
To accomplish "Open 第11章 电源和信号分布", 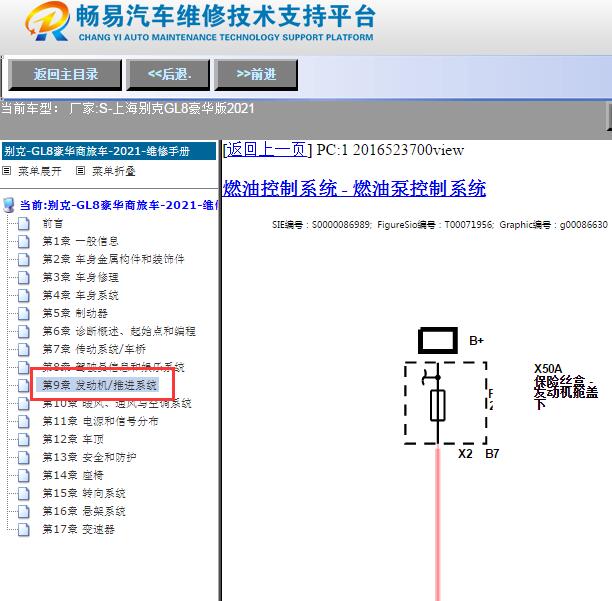I will (x=100, y=421).
